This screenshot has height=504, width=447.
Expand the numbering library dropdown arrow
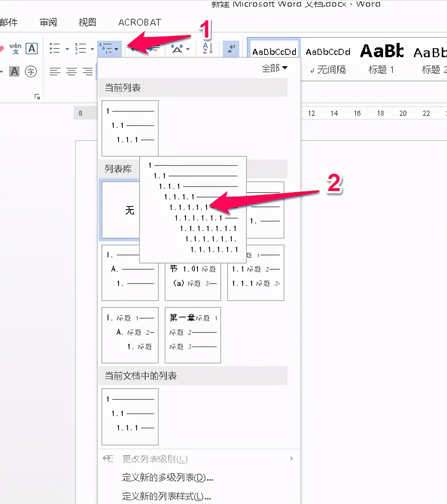click(92, 49)
